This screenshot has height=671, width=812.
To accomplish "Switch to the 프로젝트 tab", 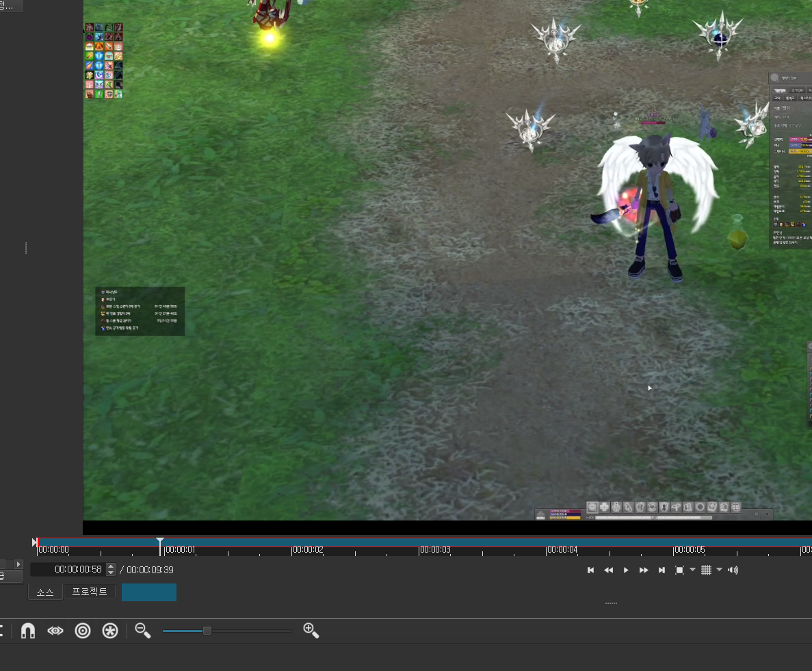I will 90,591.
